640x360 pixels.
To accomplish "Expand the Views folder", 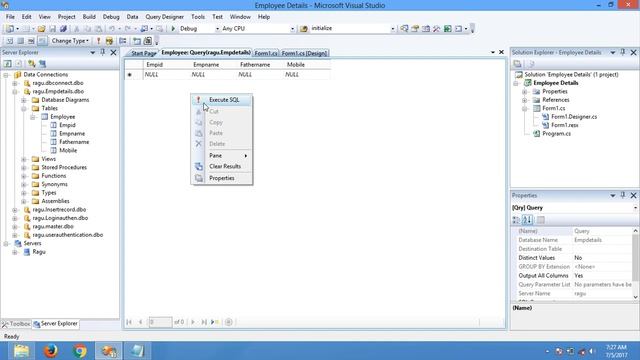I will [24, 159].
